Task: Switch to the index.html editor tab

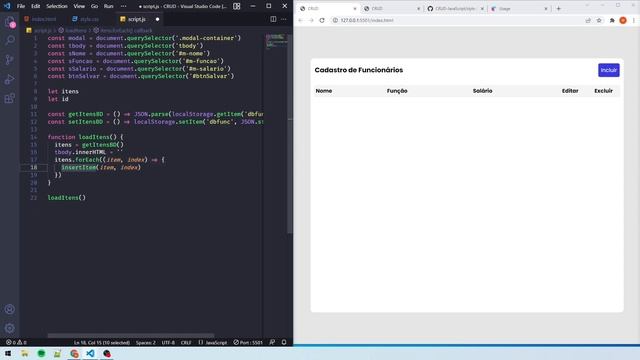Action: click(43, 19)
